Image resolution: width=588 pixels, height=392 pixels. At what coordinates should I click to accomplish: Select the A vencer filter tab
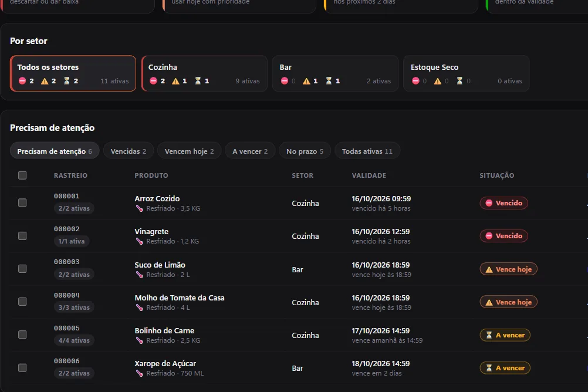[x=250, y=151]
